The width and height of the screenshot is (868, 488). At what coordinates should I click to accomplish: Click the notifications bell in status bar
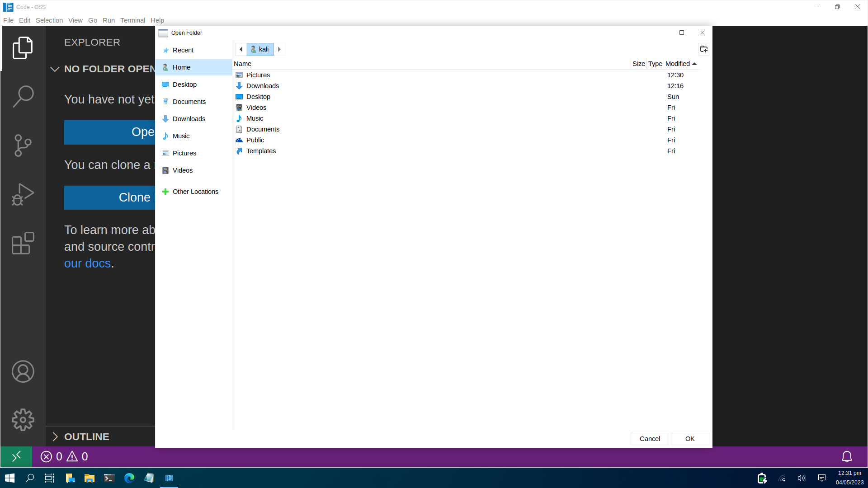tap(847, 457)
